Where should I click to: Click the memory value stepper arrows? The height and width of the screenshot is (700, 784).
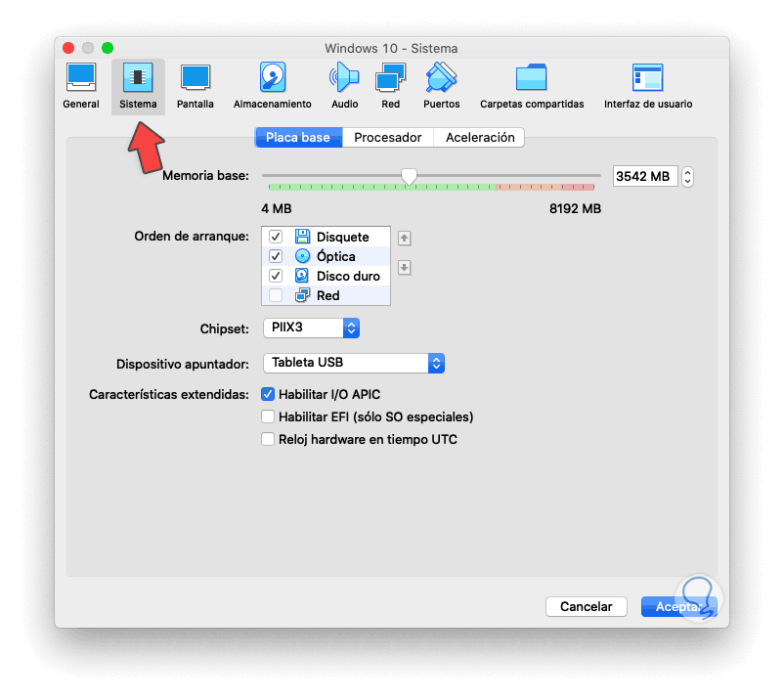coord(687,177)
